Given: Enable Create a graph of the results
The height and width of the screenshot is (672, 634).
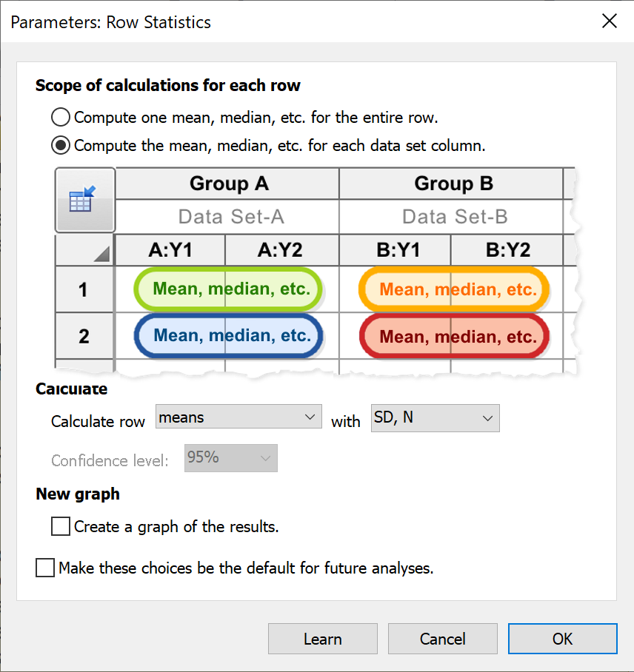Looking at the screenshot, I should click(x=61, y=527).
